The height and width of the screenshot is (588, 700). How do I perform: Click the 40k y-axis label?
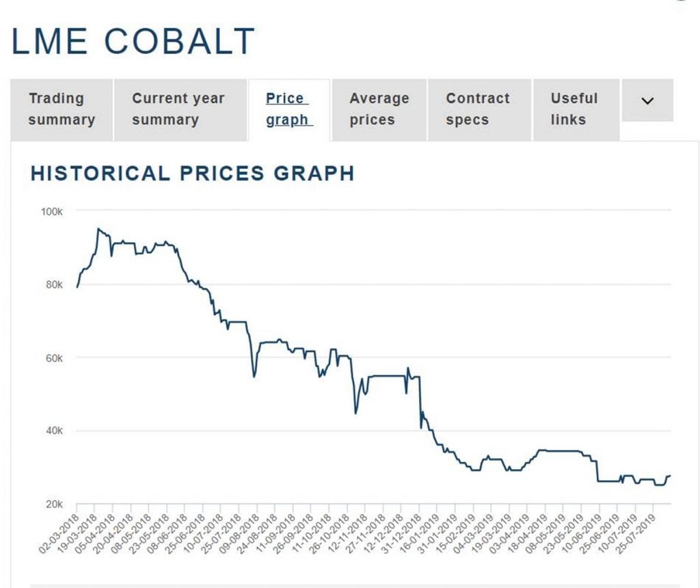point(53,431)
